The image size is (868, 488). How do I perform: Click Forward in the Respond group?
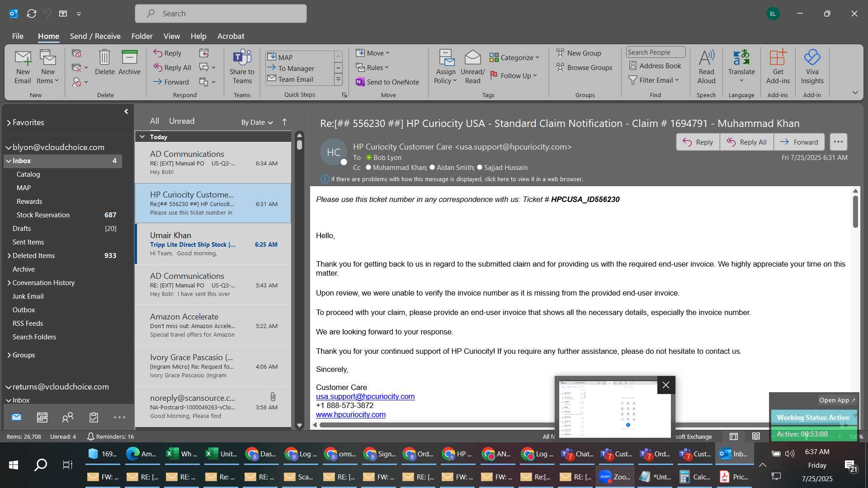(171, 82)
